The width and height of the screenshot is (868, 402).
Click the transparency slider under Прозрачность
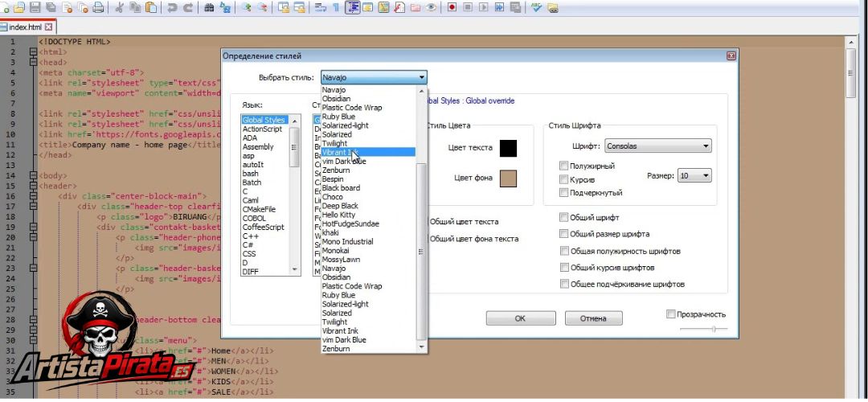click(x=703, y=329)
